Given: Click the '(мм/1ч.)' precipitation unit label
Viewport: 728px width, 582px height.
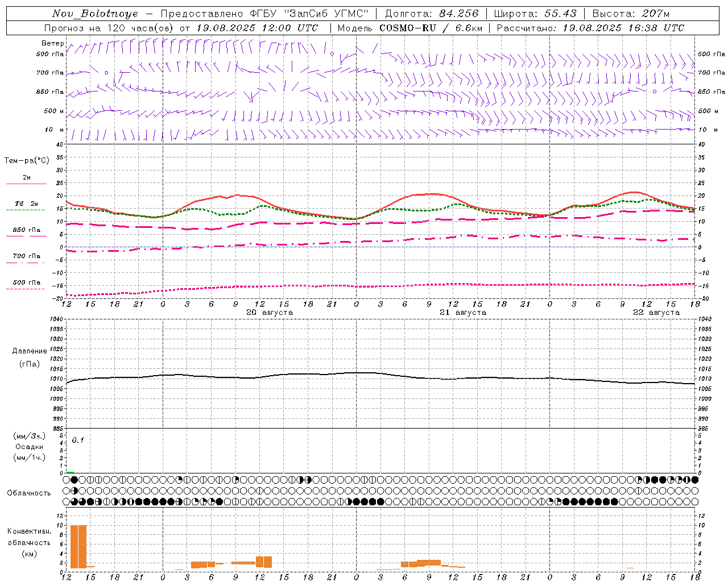Looking at the screenshot, I should click(30, 458).
